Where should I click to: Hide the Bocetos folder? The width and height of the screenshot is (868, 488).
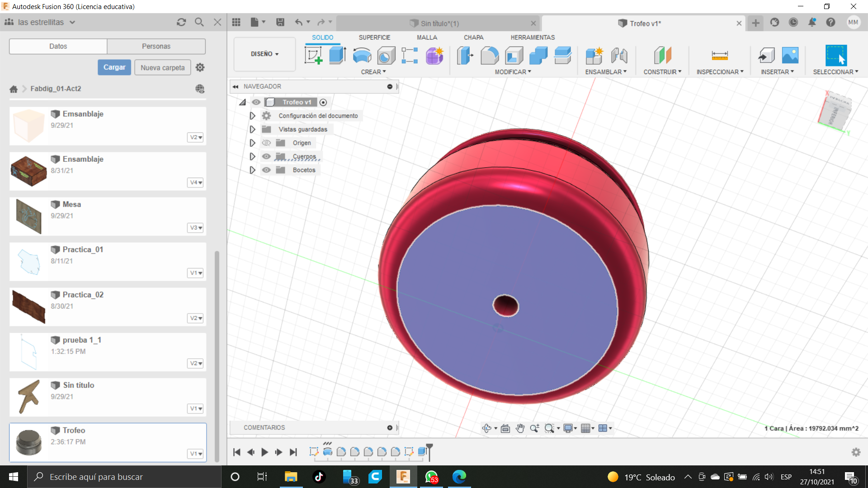(266, 170)
